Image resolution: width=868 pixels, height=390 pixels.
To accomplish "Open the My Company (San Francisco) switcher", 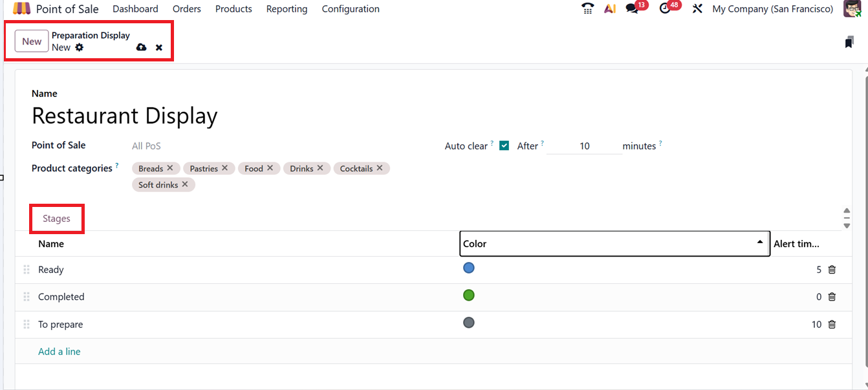I will coord(772,9).
